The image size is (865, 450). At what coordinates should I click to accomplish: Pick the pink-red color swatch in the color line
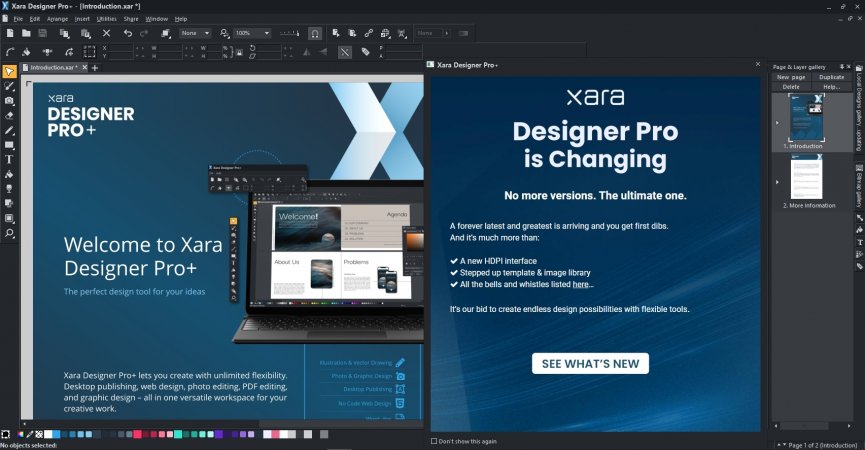coord(137,435)
